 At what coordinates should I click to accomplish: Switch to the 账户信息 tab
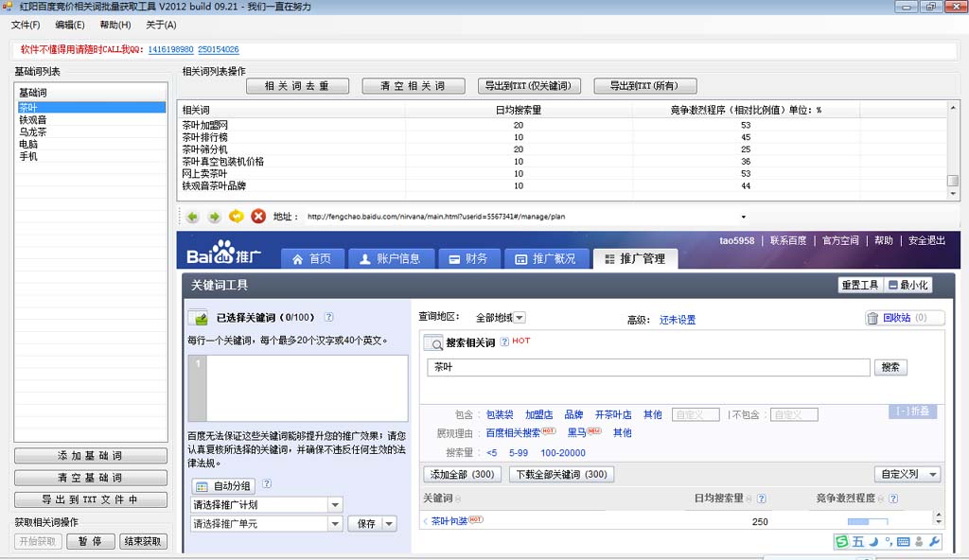[x=391, y=258]
